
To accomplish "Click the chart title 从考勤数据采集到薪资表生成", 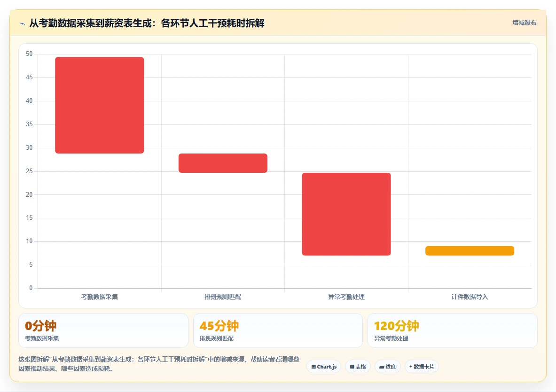I will point(147,23).
